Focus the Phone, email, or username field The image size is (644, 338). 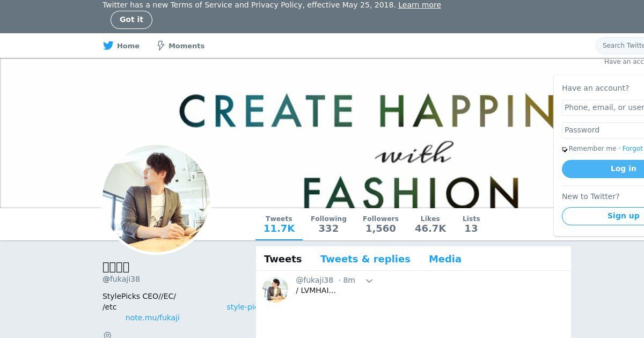point(603,107)
